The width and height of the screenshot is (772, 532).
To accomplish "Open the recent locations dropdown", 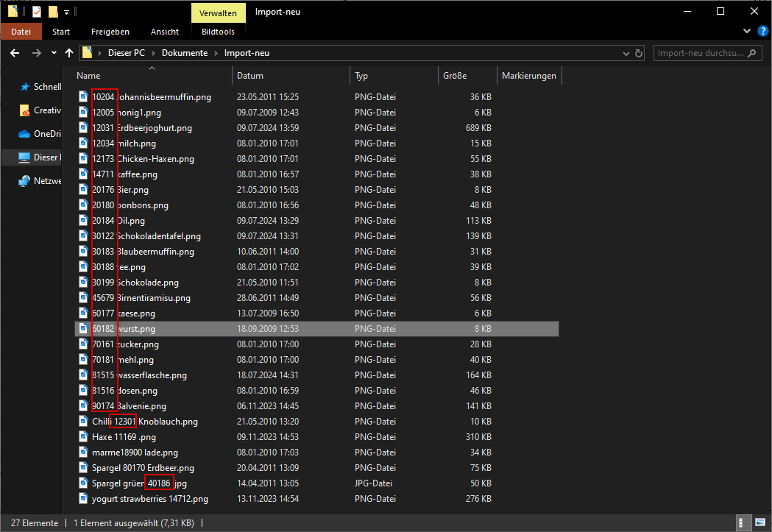I will 54,53.
